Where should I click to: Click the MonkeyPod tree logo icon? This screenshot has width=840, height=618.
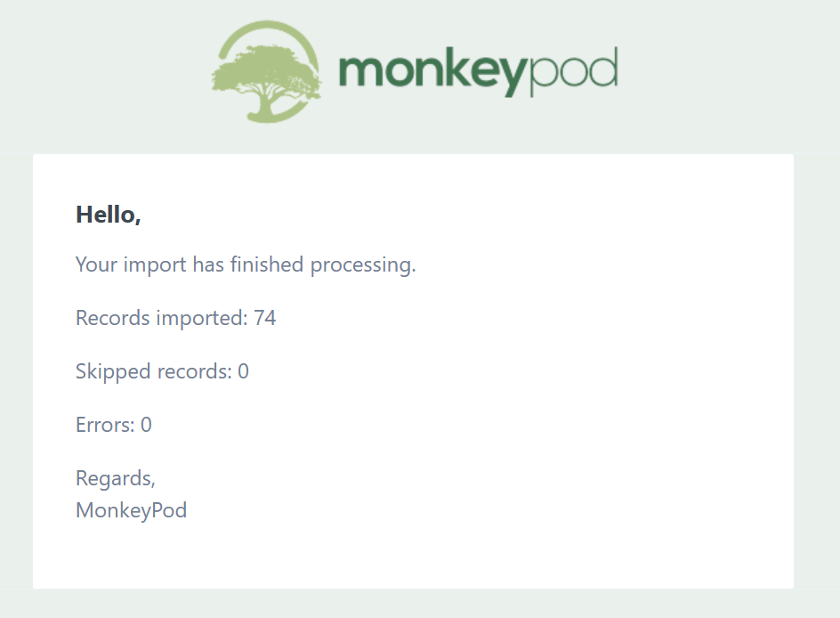point(267,71)
